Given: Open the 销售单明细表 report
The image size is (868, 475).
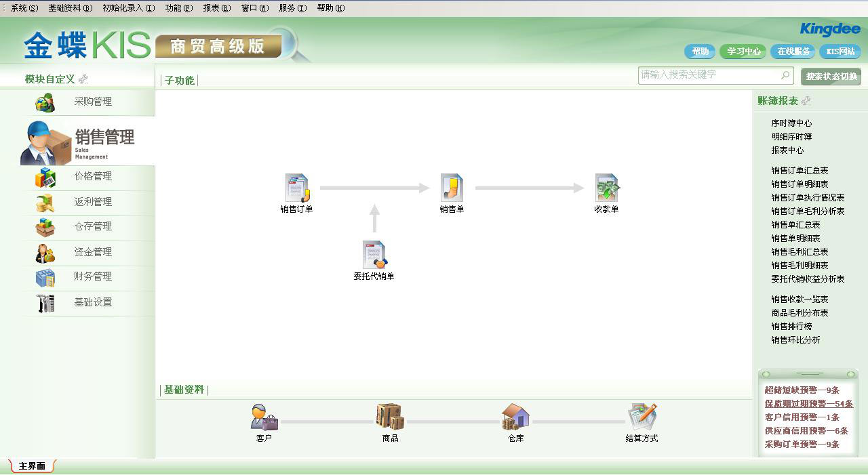Looking at the screenshot, I should coord(795,239).
